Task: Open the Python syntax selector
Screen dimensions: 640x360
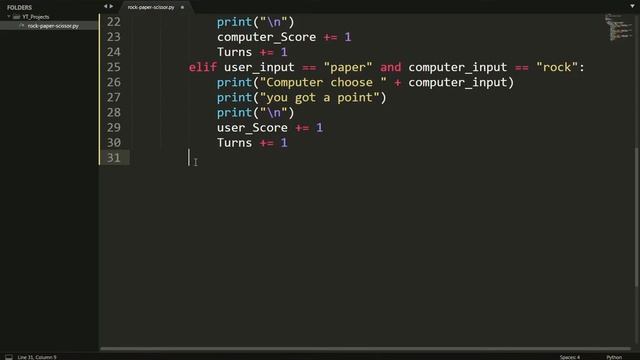Action: (614, 357)
